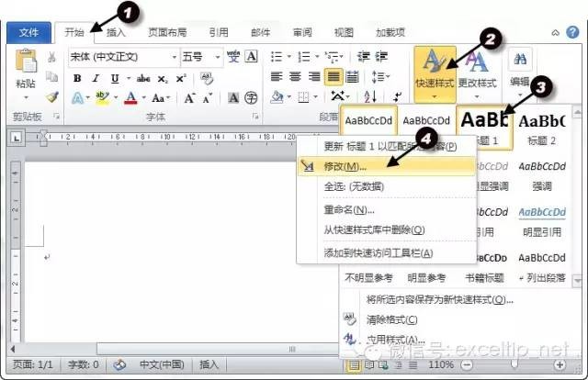The image size is (588, 380).
Task: Choose 添加到快速访问工具栏(A) entry
Action: coord(386,253)
